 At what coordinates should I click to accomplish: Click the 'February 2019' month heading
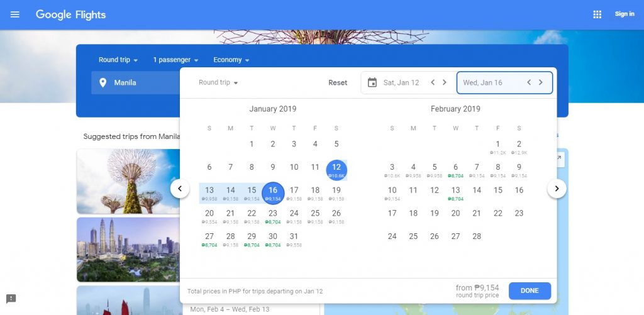455,109
